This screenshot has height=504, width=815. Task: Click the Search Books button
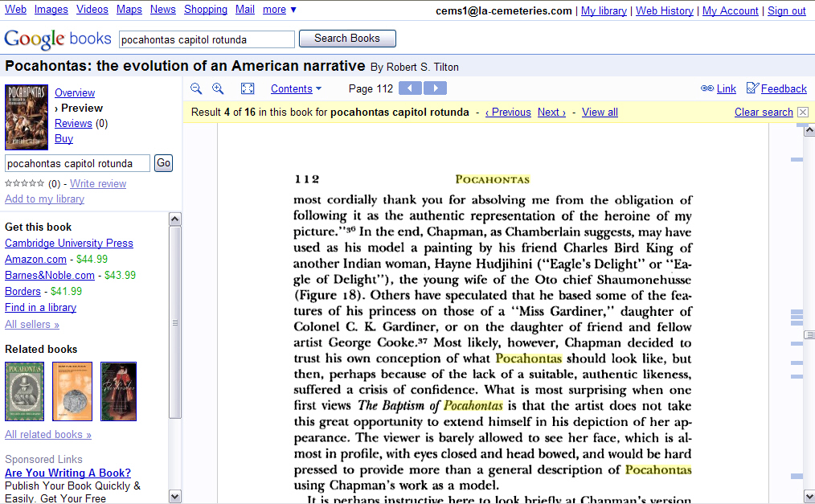click(x=347, y=39)
